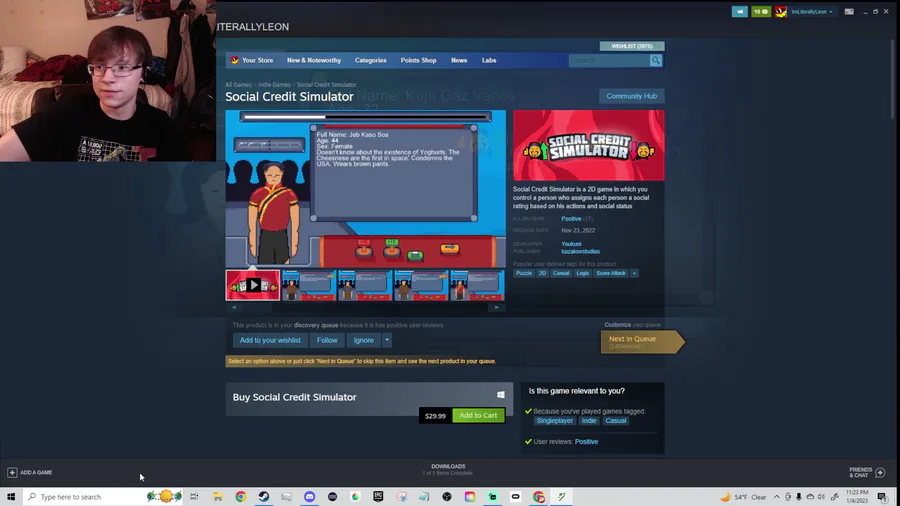Follow the All Games breadcrumb link
The height and width of the screenshot is (506, 900).
tap(238, 84)
